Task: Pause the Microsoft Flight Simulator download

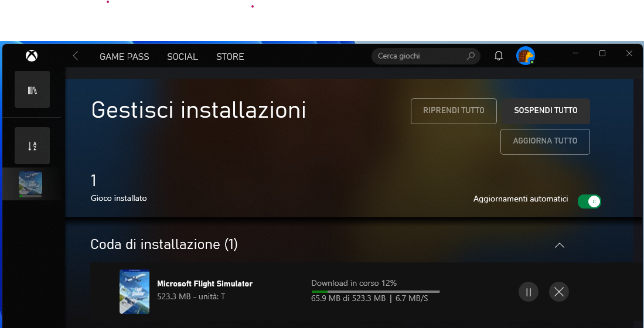Action: 529,292
